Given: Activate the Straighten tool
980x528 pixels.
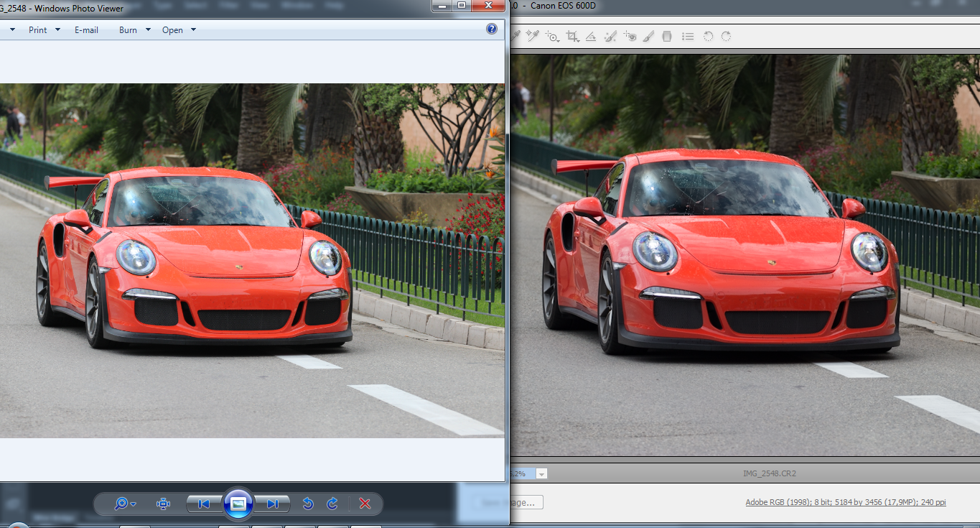Looking at the screenshot, I should (x=591, y=36).
